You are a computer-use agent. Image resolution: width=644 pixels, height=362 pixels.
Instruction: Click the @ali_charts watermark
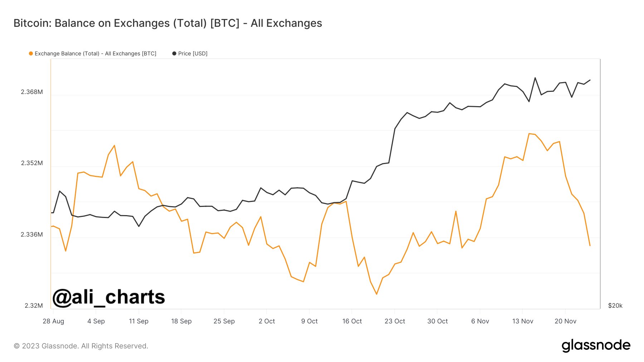(109, 297)
